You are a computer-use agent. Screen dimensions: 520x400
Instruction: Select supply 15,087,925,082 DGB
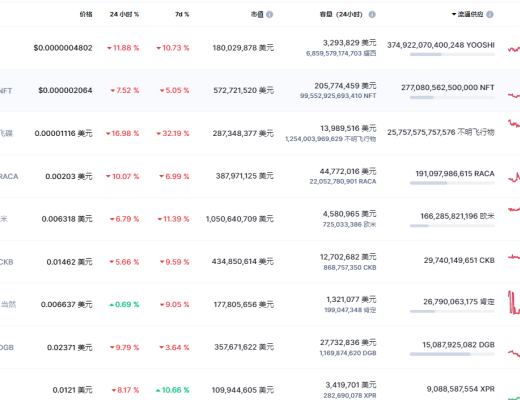pyautogui.click(x=458, y=345)
